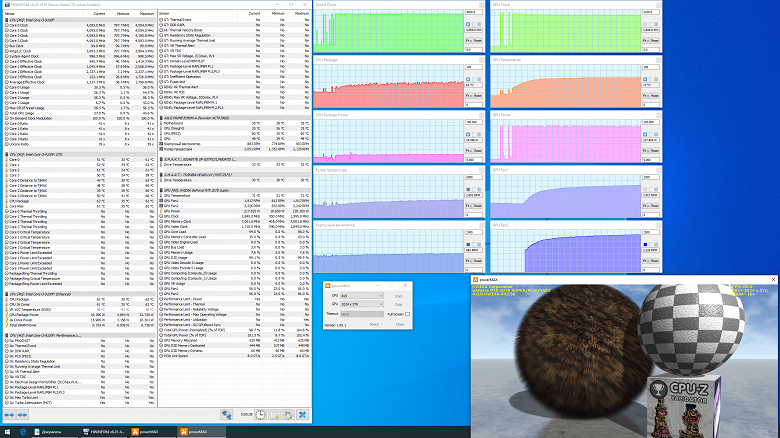This screenshot has height=438, width=780.
Task: Click the About button in powerMAX
Action: (x=372, y=324)
